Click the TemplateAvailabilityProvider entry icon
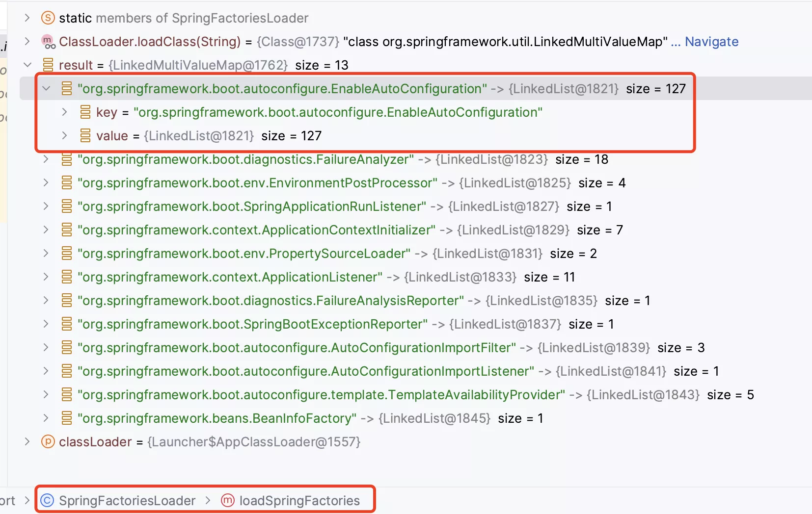 [x=67, y=395]
